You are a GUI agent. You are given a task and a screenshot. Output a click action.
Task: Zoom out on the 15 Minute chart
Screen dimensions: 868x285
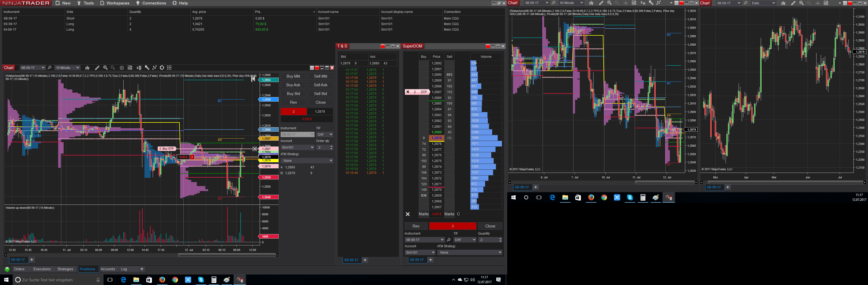point(113,68)
